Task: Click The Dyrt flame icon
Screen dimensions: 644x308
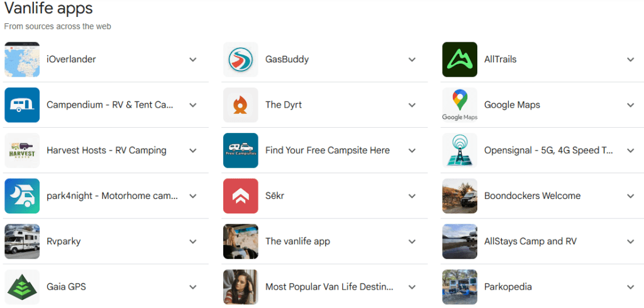Action: 241,105
